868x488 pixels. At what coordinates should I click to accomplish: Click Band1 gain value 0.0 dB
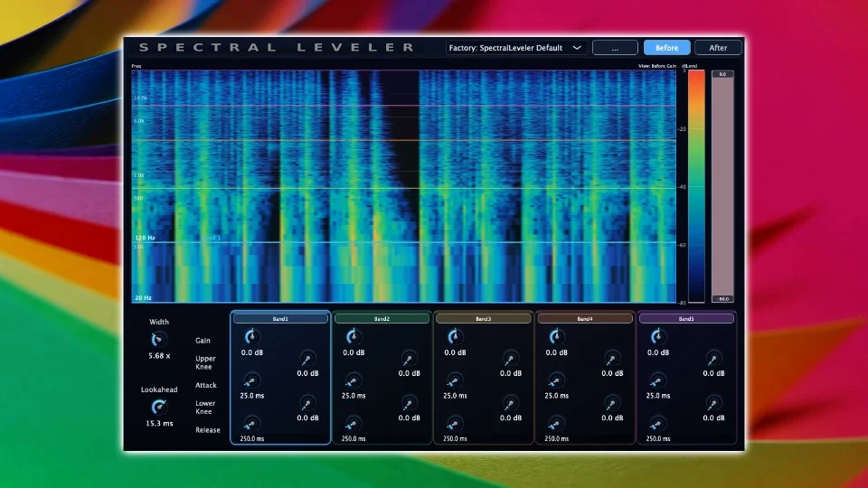coord(252,352)
